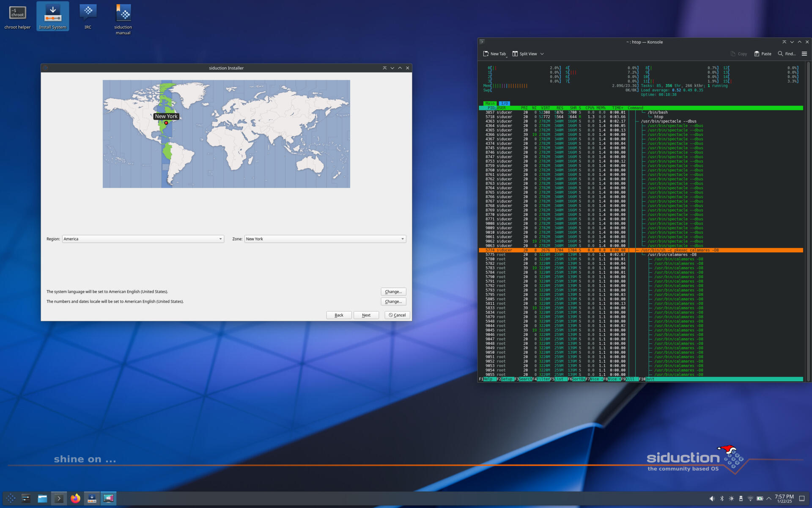Screen dimensions: 812x508
Task: Launch the file manager from the taskbar
Action: coord(42,498)
